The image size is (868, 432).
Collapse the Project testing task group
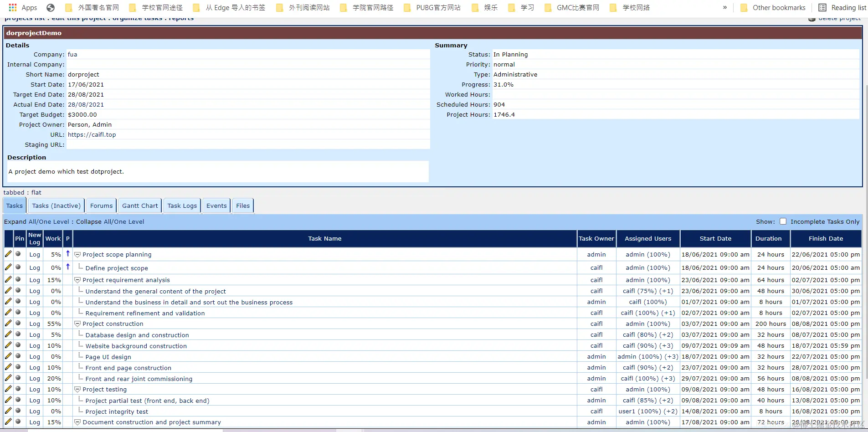(77, 390)
